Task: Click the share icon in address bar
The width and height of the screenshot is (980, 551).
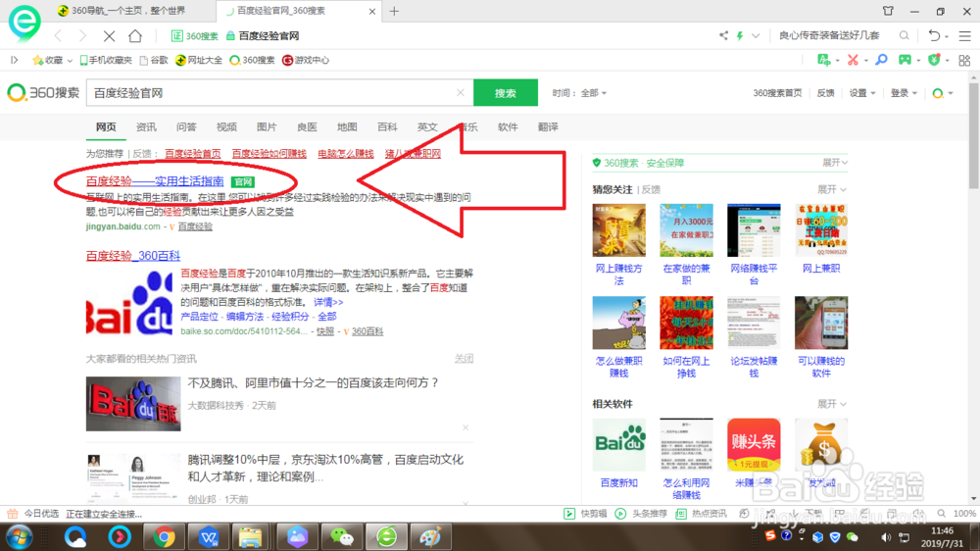Action: [723, 35]
